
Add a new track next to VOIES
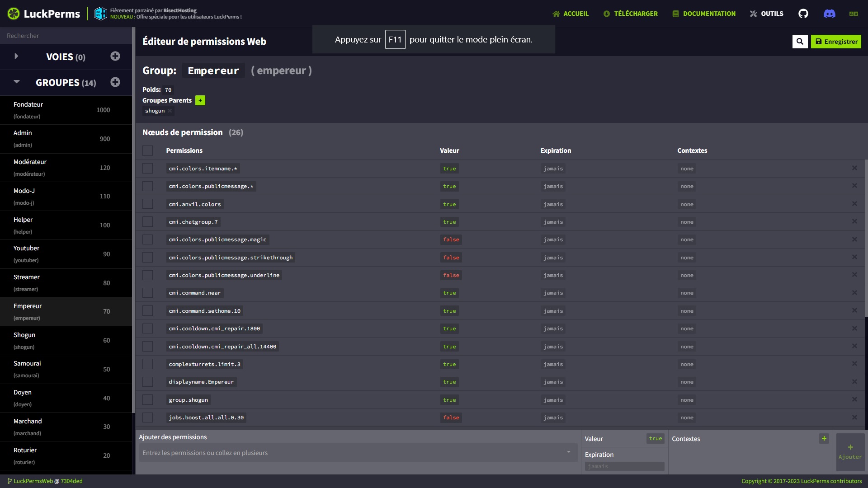[x=115, y=56]
